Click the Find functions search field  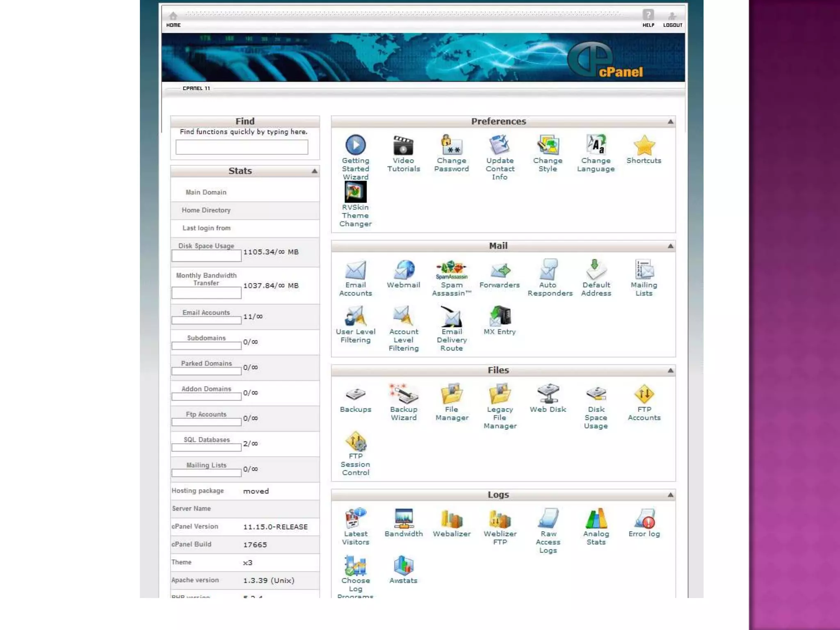click(242, 147)
